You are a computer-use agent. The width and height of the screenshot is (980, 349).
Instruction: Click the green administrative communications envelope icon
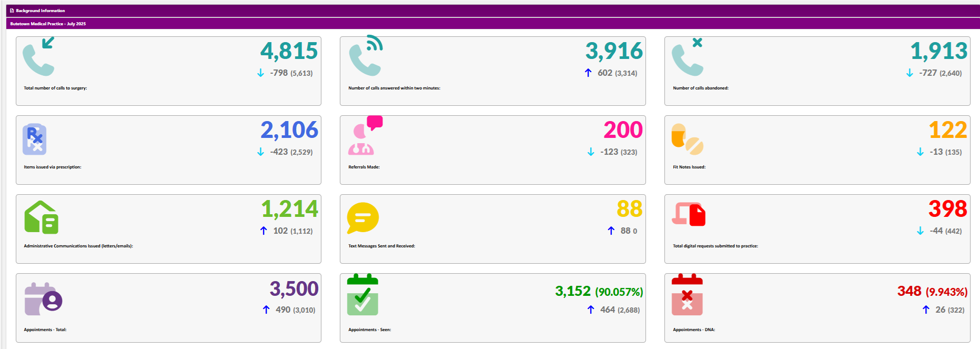click(41, 217)
